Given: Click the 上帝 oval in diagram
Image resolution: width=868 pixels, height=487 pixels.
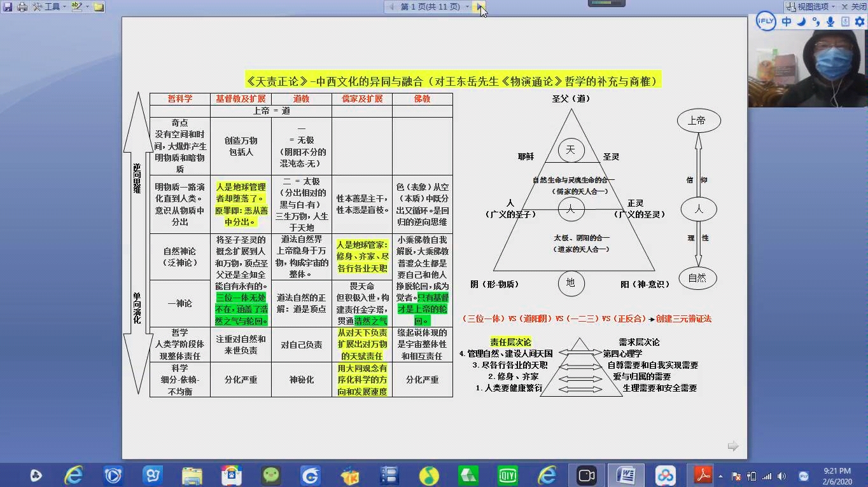Looking at the screenshot, I should (699, 120).
